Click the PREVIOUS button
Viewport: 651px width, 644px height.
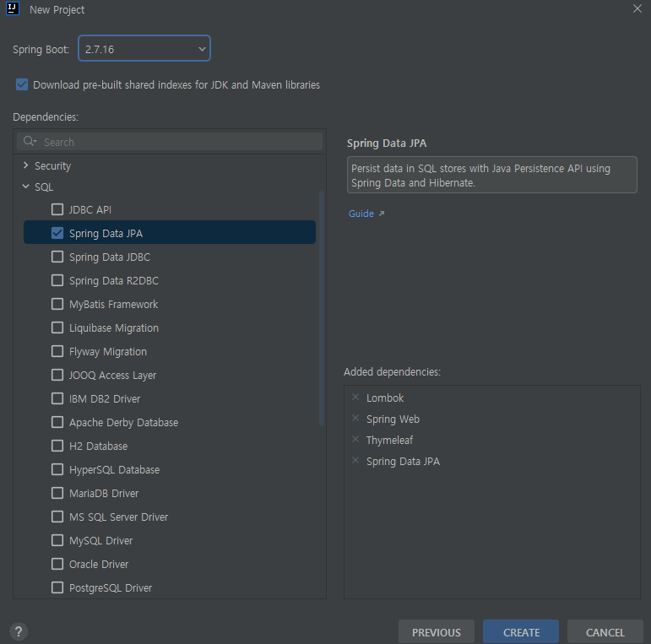[436, 632]
